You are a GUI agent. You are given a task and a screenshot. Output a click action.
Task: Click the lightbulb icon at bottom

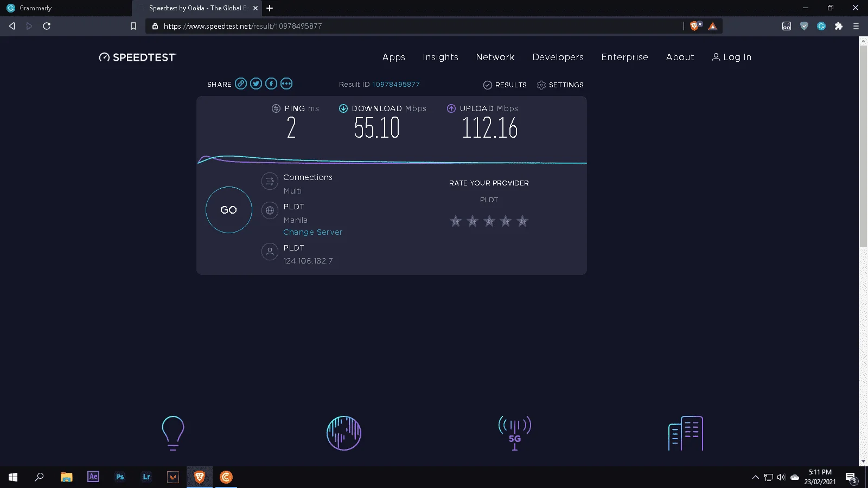point(173,433)
